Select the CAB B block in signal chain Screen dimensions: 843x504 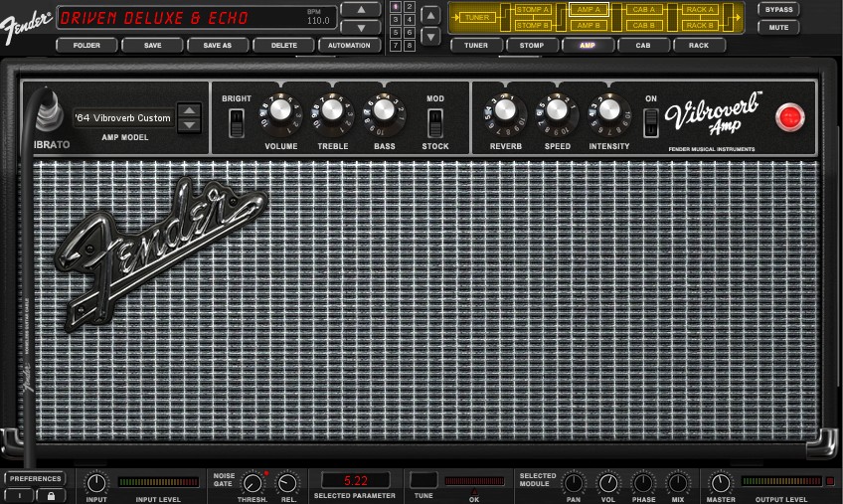[644, 25]
